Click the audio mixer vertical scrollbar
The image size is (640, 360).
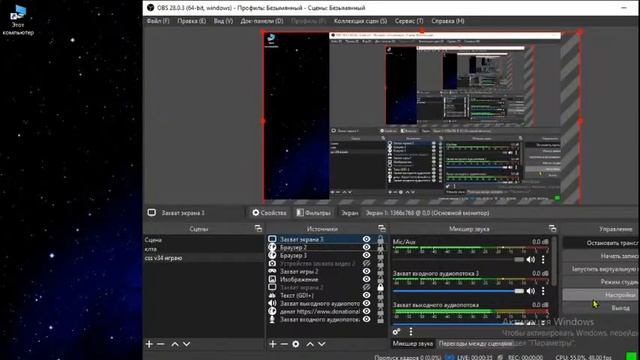[x=554, y=261]
